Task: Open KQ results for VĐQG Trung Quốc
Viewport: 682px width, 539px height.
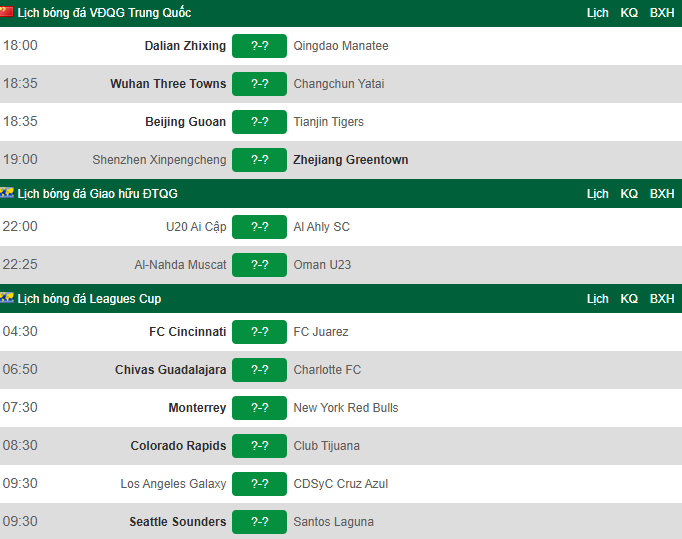Action: pyautogui.click(x=629, y=13)
